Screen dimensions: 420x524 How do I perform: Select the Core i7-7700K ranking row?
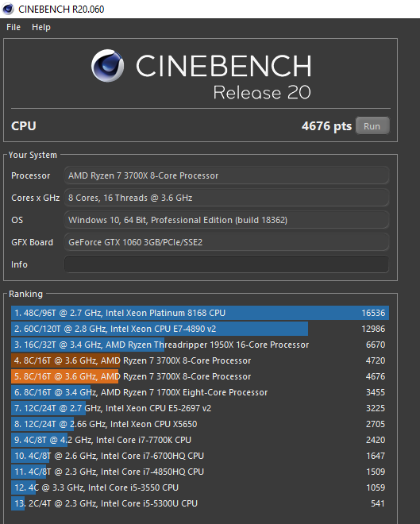pos(200,440)
